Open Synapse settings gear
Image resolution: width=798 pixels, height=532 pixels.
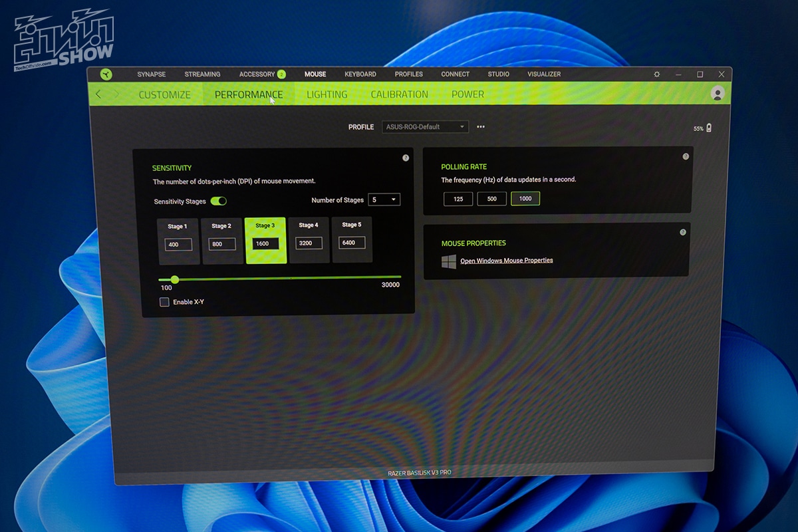click(x=657, y=74)
